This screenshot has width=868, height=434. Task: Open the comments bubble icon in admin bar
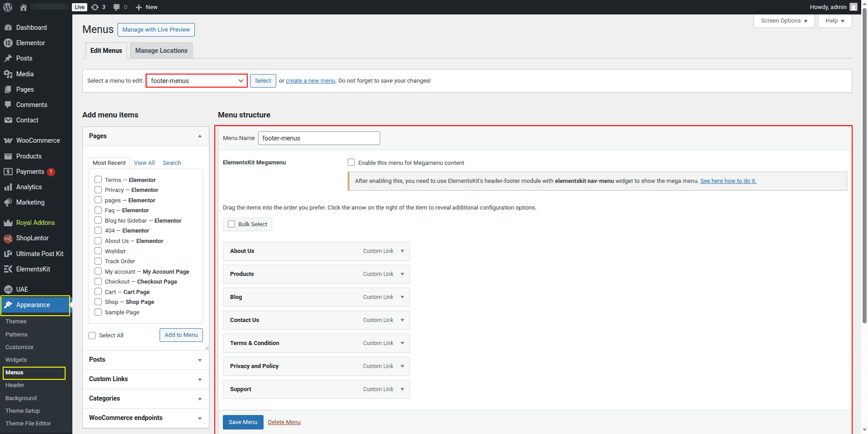[117, 7]
